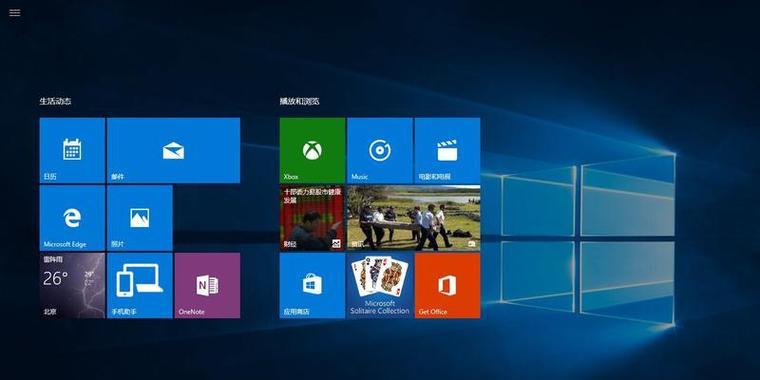Open the Photos tile
The image size is (760, 380).
click(140, 218)
